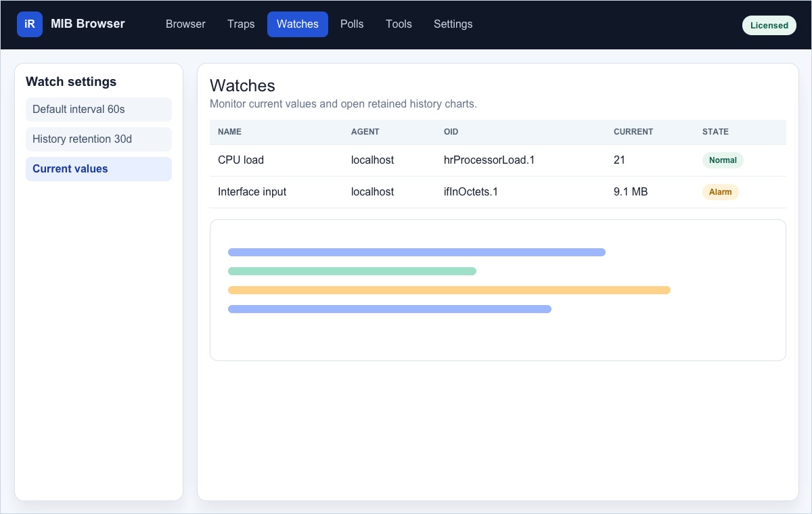Click the OID column header
Viewport: 812px width, 514px height.
click(x=451, y=132)
